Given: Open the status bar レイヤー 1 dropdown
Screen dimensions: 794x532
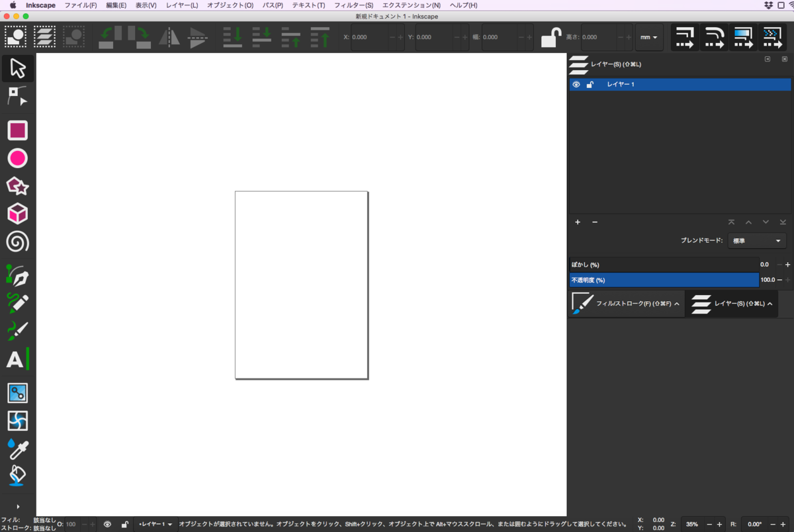Looking at the screenshot, I should click(x=155, y=524).
